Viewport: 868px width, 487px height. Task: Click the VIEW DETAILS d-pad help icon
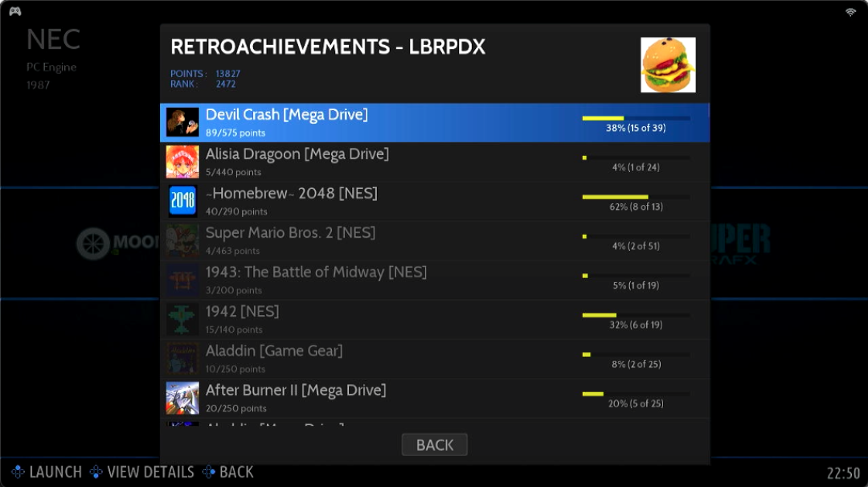[x=96, y=472]
